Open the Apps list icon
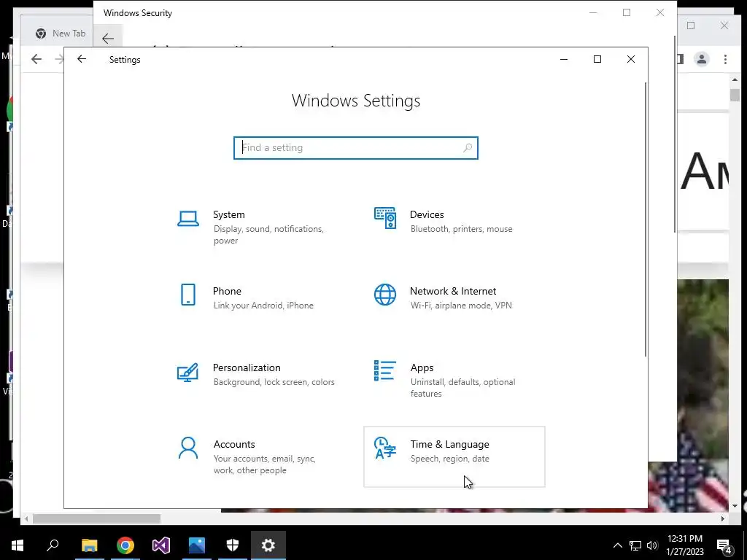Image resolution: width=747 pixels, height=560 pixels. coord(385,370)
